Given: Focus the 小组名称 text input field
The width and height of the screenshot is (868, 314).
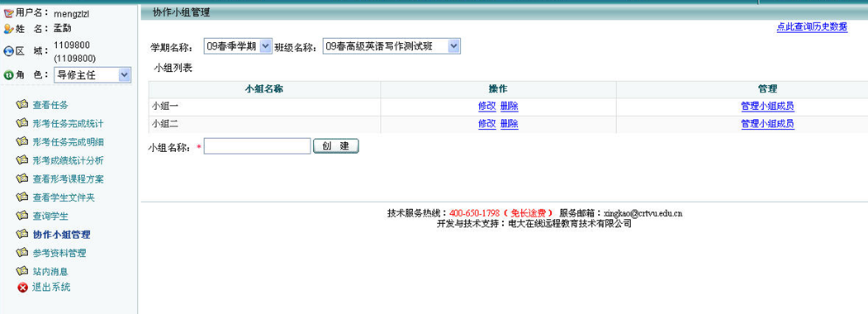Looking at the screenshot, I should (258, 146).
